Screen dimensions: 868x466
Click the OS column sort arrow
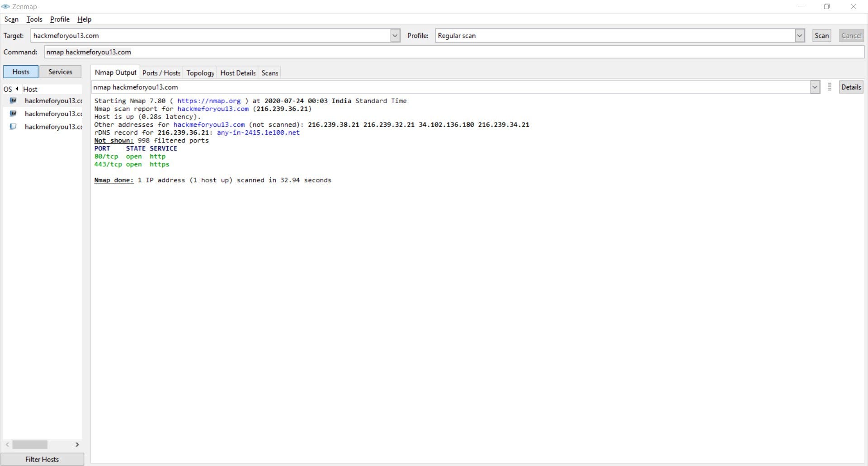[x=17, y=89]
